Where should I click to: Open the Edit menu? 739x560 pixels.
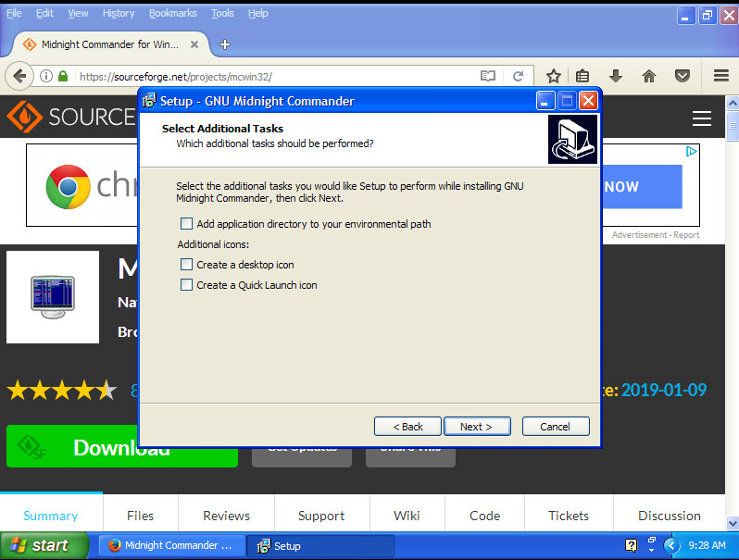(x=44, y=13)
